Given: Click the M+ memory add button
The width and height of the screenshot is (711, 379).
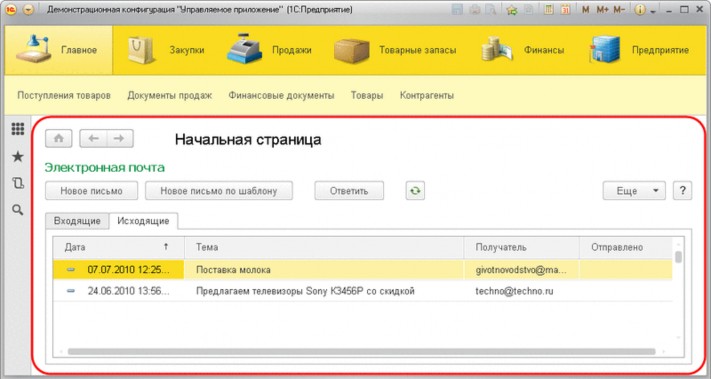Looking at the screenshot, I should pos(602,10).
